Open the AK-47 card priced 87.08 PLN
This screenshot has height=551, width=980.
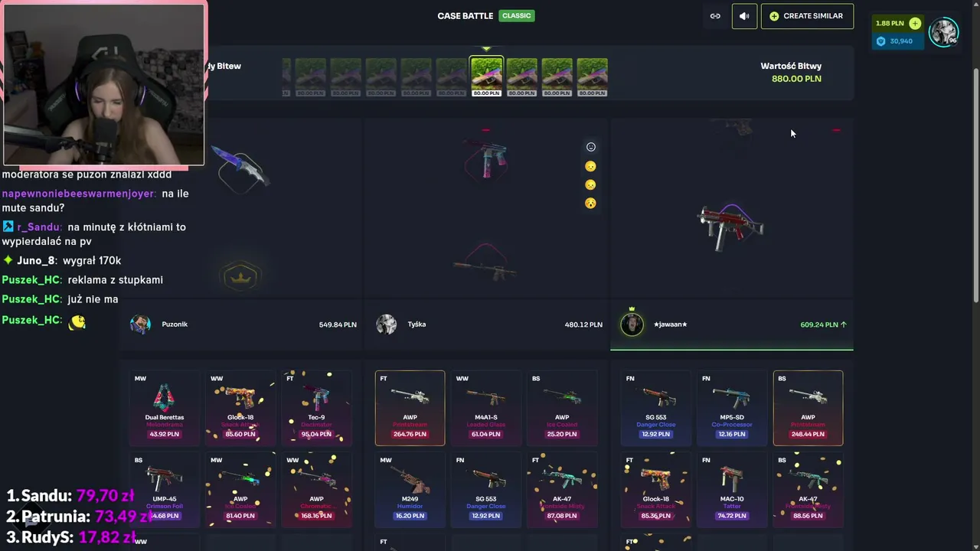coord(562,490)
